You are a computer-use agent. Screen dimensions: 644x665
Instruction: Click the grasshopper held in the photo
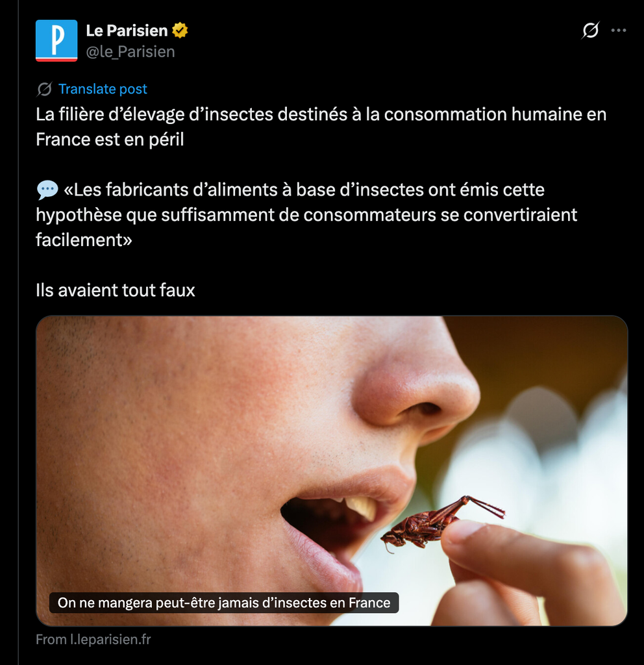tap(441, 525)
